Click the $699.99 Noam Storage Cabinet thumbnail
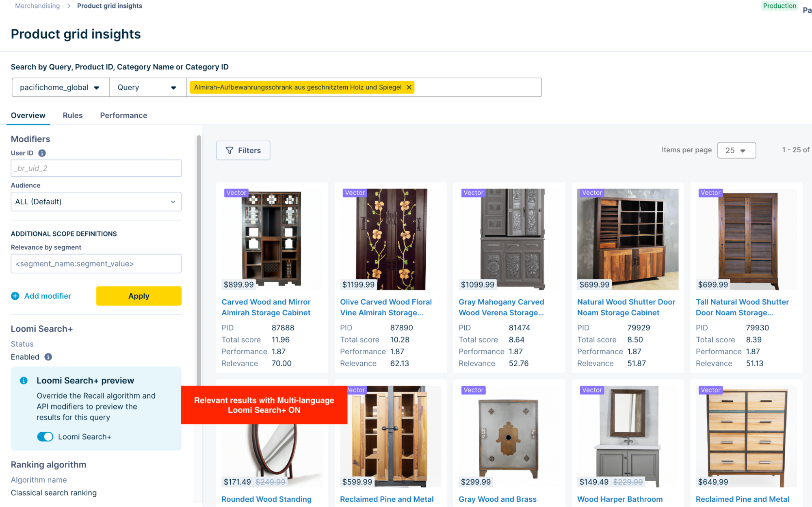812x507 pixels. pyautogui.click(x=628, y=239)
